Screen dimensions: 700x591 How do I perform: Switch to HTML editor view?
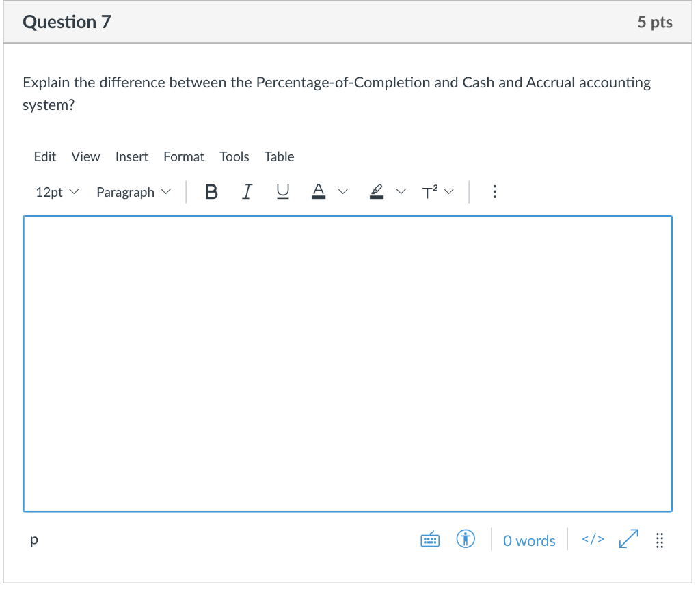pyautogui.click(x=593, y=539)
